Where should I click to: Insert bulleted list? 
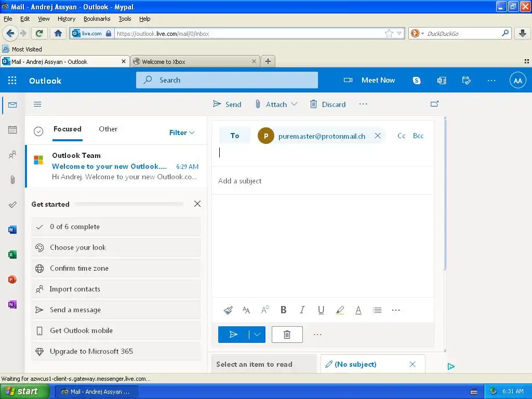point(377,310)
